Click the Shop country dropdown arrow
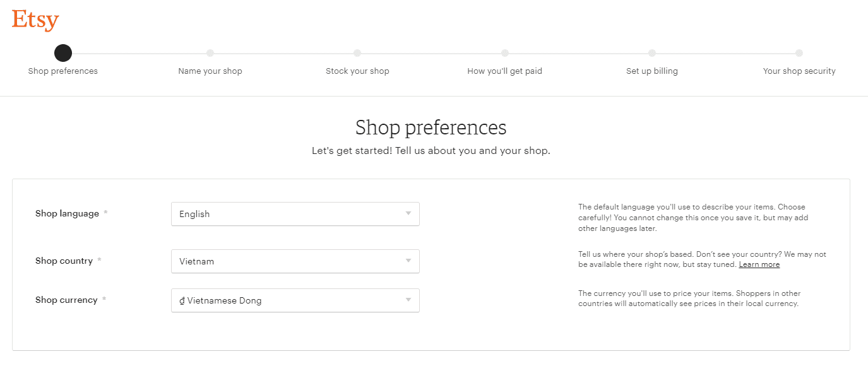This screenshot has width=868, height=366. pos(408,261)
